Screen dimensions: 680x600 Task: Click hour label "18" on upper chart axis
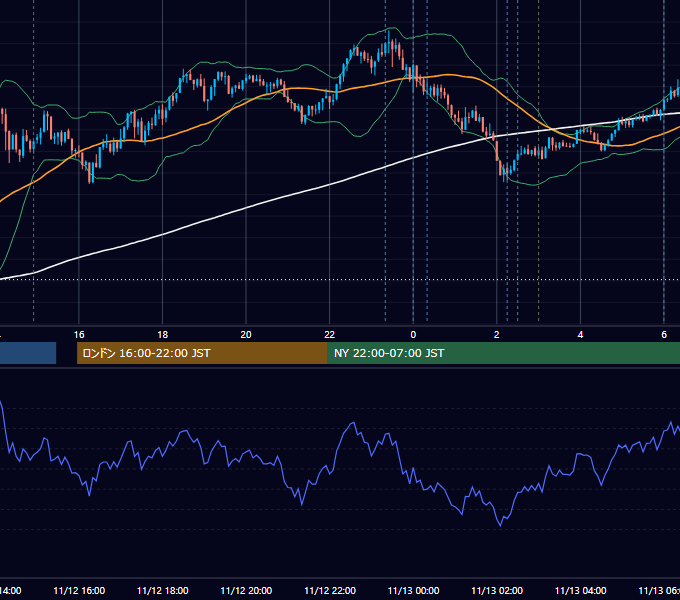tap(163, 335)
